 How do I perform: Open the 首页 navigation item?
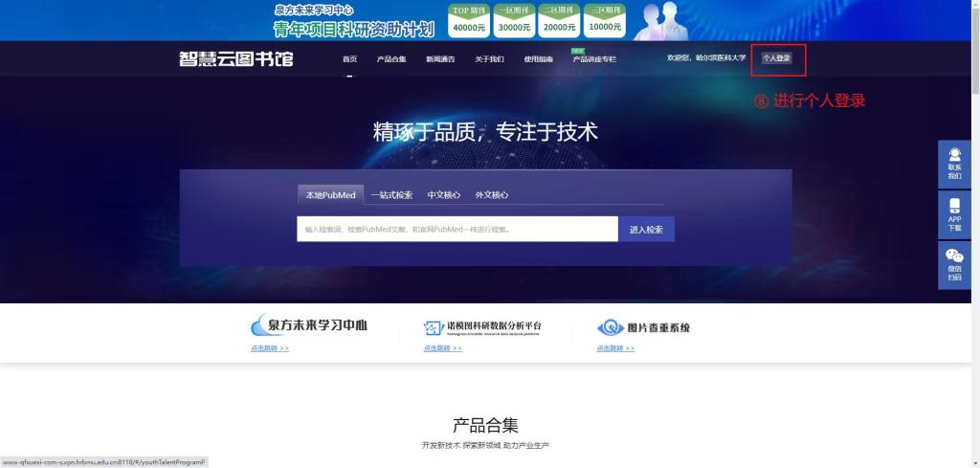point(349,59)
